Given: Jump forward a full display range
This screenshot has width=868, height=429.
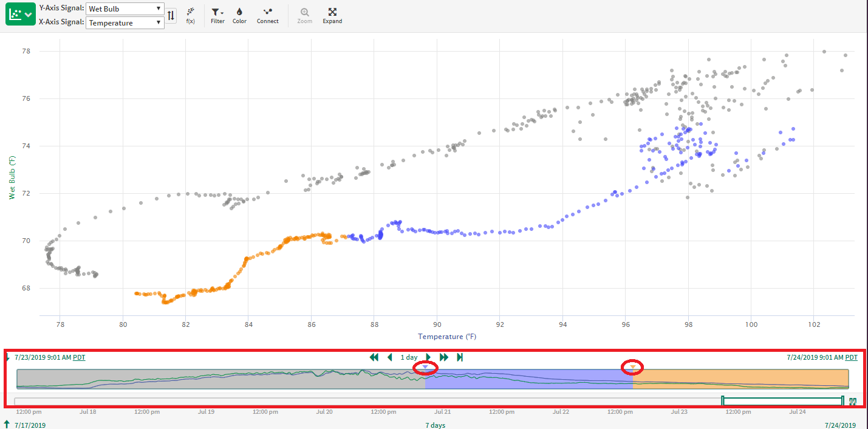Looking at the screenshot, I should pos(444,357).
